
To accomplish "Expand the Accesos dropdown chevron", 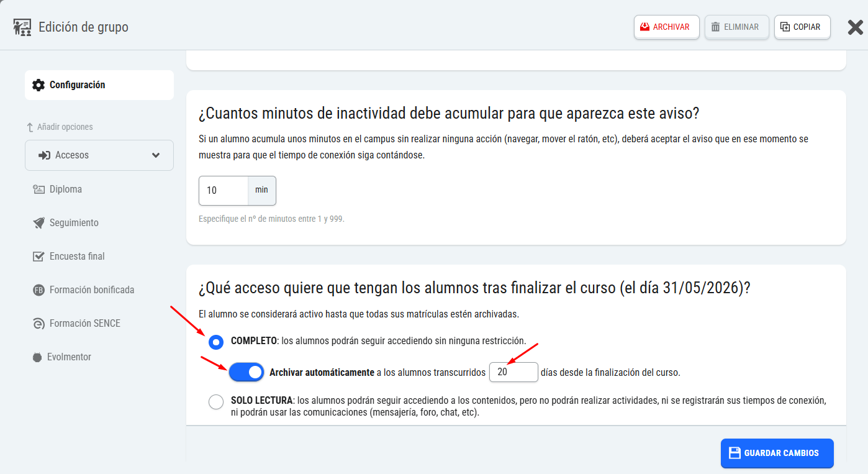I will point(156,155).
